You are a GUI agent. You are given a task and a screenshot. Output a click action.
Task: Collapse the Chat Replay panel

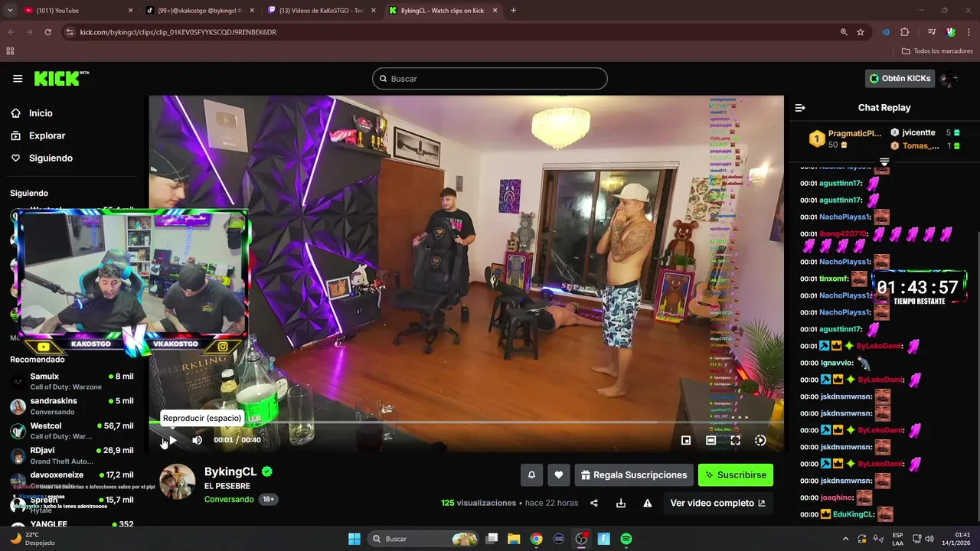[800, 108]
